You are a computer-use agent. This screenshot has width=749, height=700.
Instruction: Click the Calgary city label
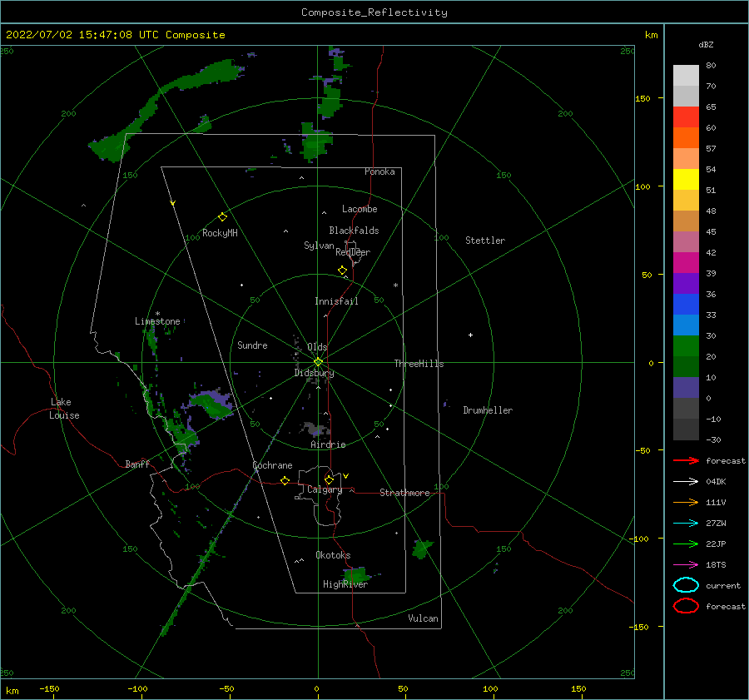point(325,489)
